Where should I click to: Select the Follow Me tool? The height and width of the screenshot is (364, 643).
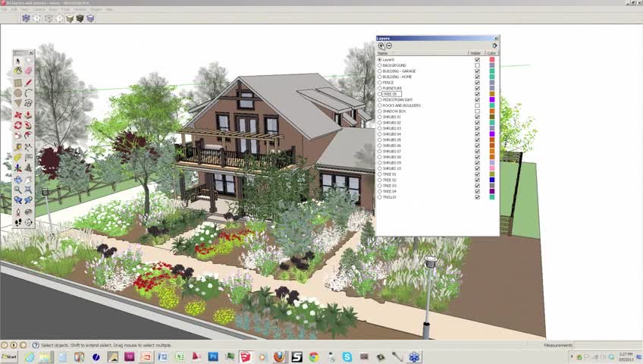point(28,125)
